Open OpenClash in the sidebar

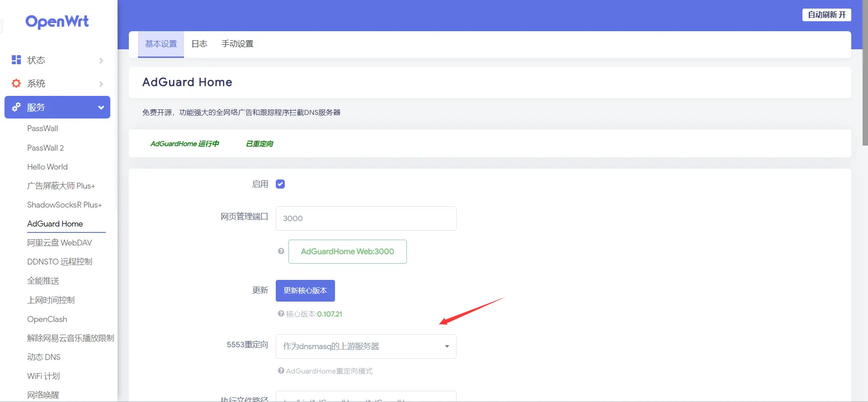click(47, 319)
